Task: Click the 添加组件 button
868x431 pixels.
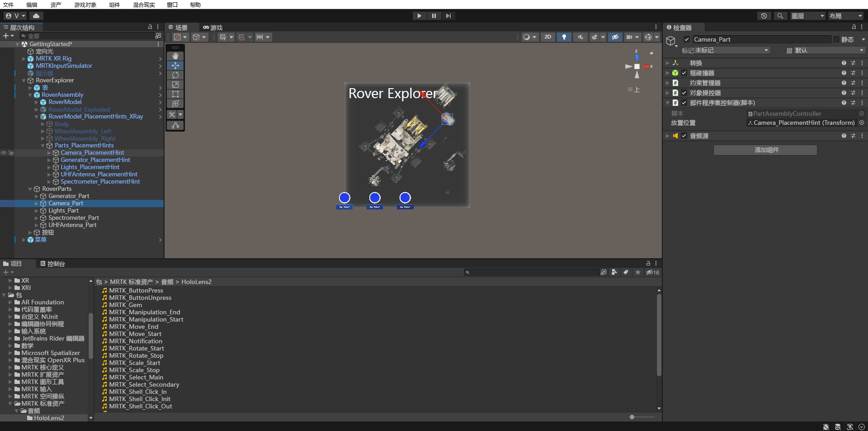Action: pyautogui.click(x=765, y=150)
